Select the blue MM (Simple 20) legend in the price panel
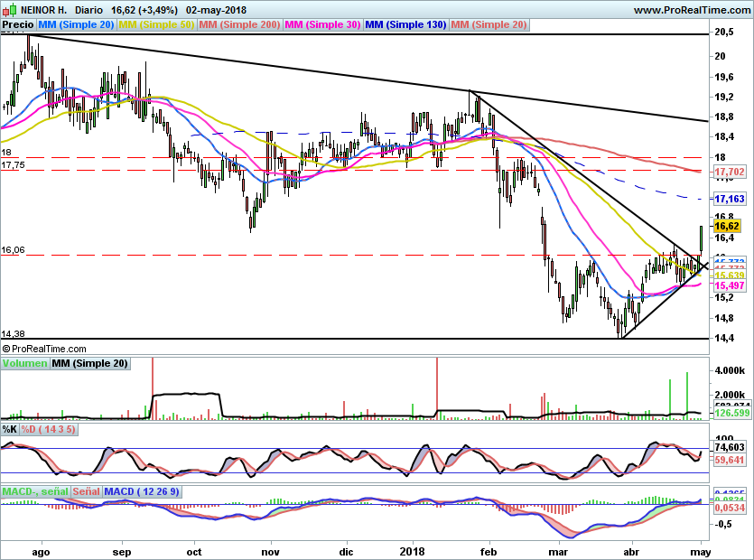 [x=76, y=25]
